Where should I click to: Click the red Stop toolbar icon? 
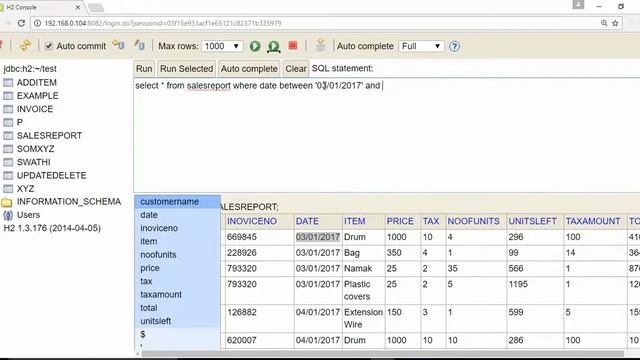(293, 45)
